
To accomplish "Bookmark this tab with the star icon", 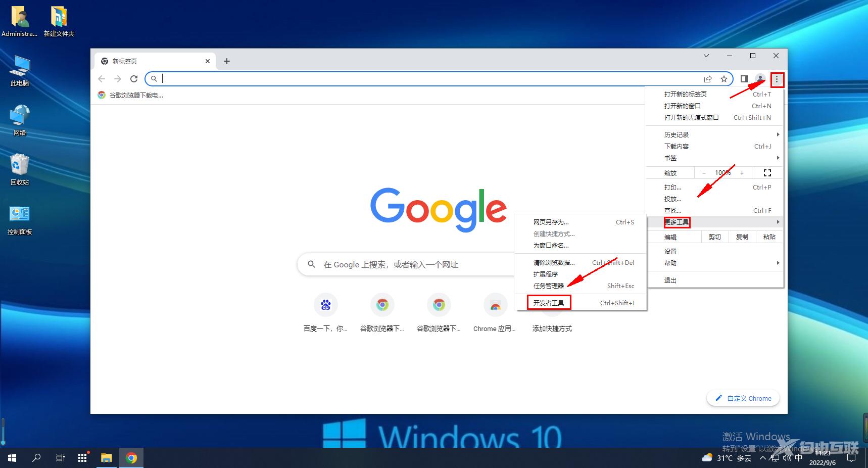I will coord(724,79).
